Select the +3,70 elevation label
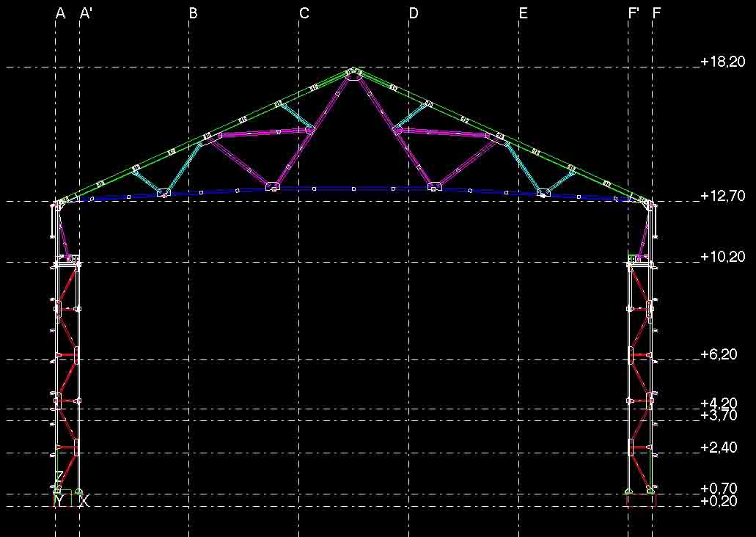This screenshot has width=756, height=537. coord(719,415)
